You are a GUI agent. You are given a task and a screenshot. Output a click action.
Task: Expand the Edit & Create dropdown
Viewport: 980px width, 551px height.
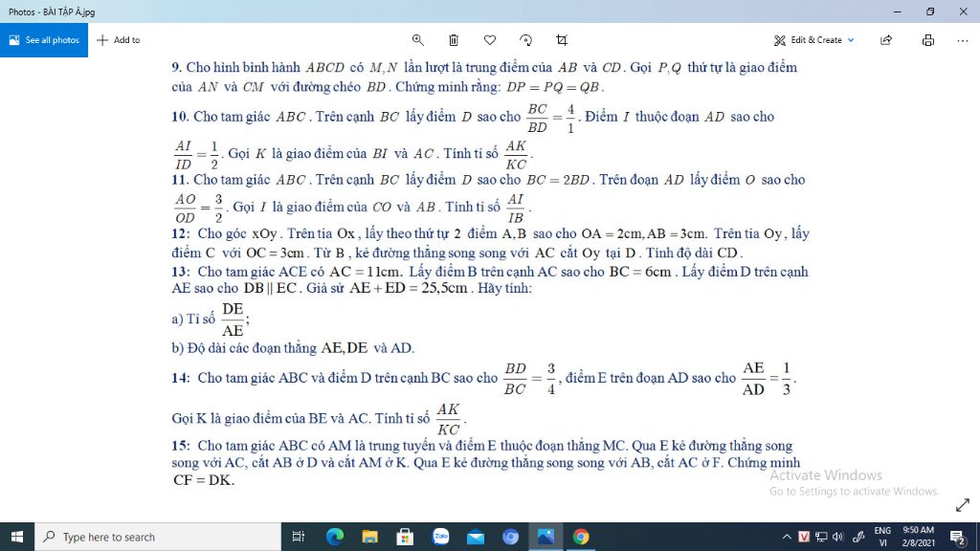pos(813,40)
